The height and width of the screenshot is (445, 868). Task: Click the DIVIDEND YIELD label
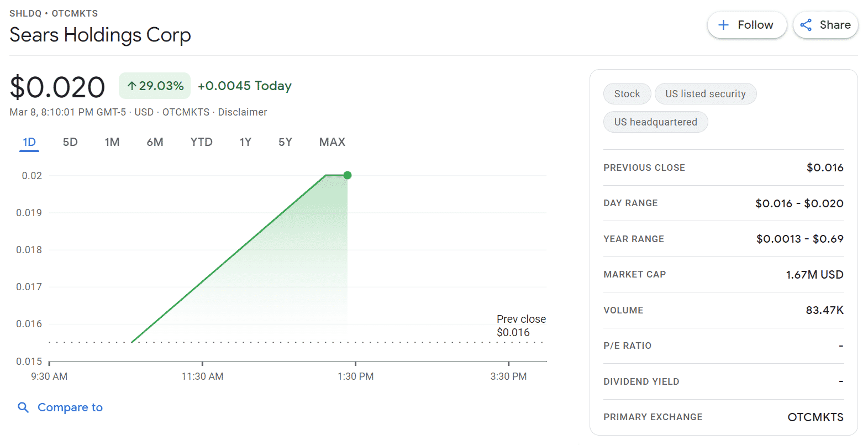[x=641, y=381]
